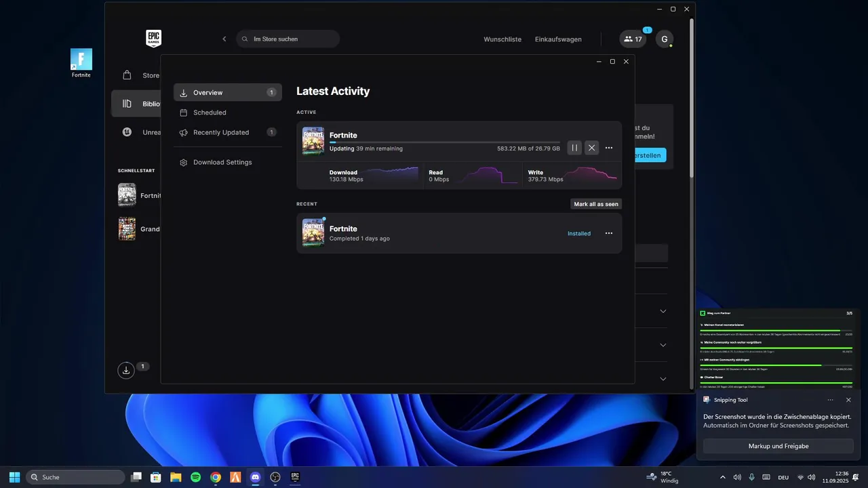The height and width of the screenshot is (488, 868).
Task: Open Google Chrome from the taskbar
Action: tap(216, 477)
